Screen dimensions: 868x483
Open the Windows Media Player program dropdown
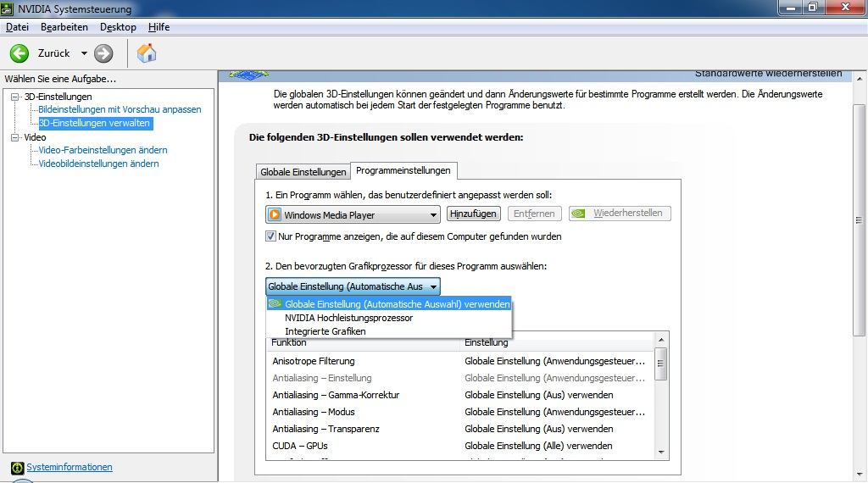(x=353, y=214)
